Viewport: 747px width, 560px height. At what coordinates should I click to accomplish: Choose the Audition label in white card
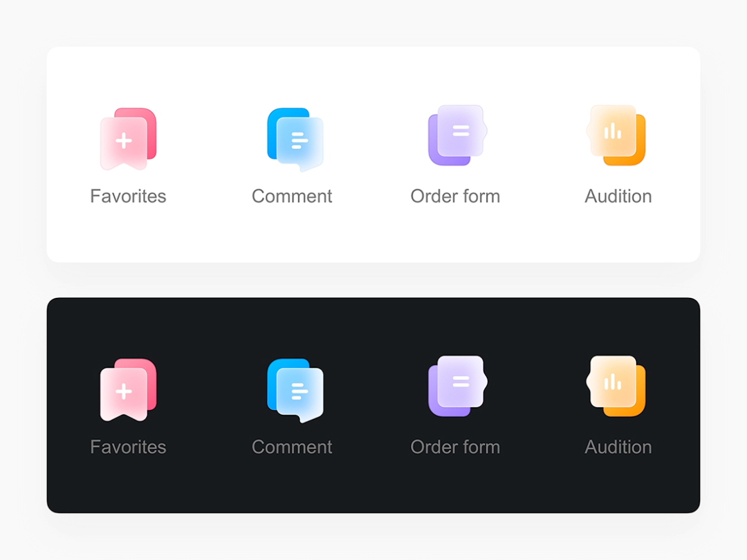[618, 196]
